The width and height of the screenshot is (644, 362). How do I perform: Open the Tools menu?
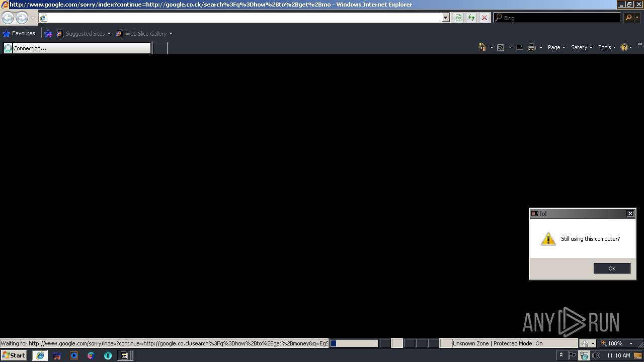[x=607, y=47]
